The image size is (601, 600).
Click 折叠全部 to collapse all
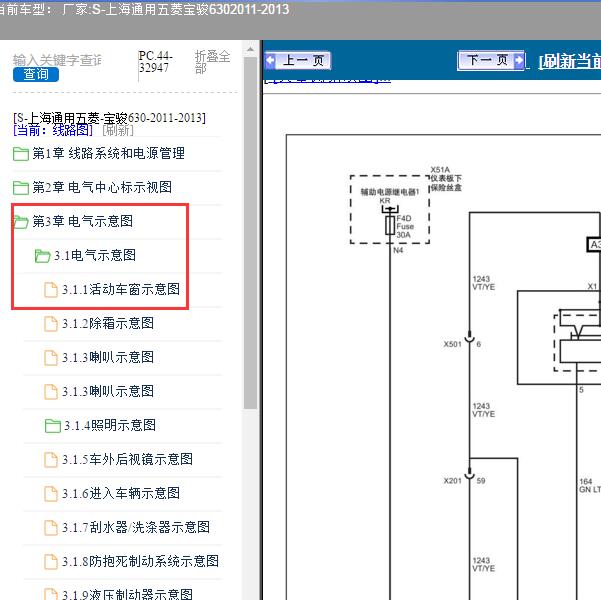tap(212, 62)
